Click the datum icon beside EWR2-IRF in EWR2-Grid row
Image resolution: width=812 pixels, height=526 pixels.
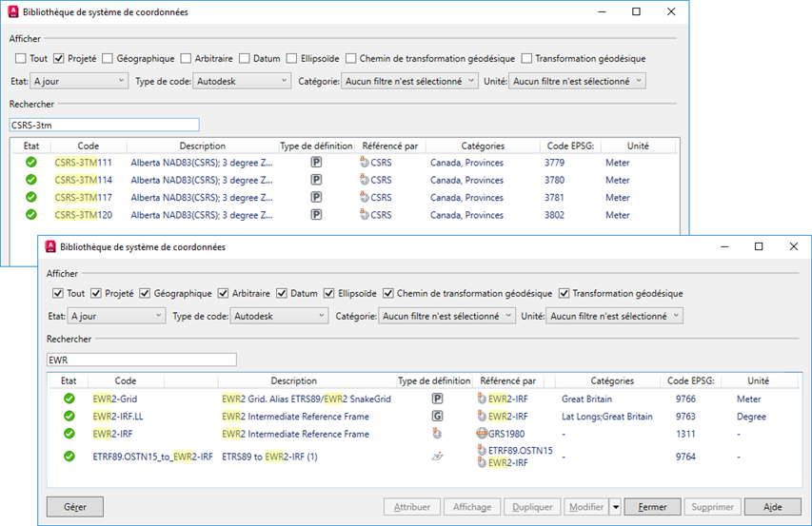pos(482,399)
